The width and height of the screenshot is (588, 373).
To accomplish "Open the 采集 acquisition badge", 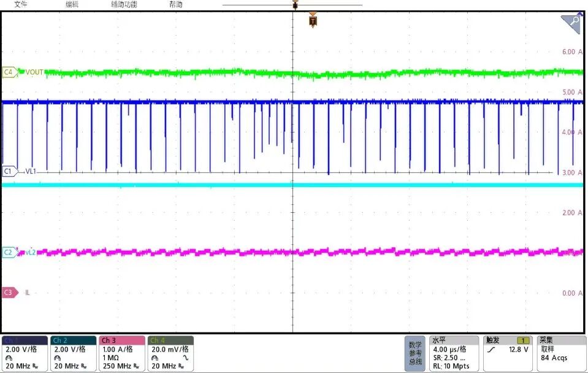I will click(x=560, y=353).
